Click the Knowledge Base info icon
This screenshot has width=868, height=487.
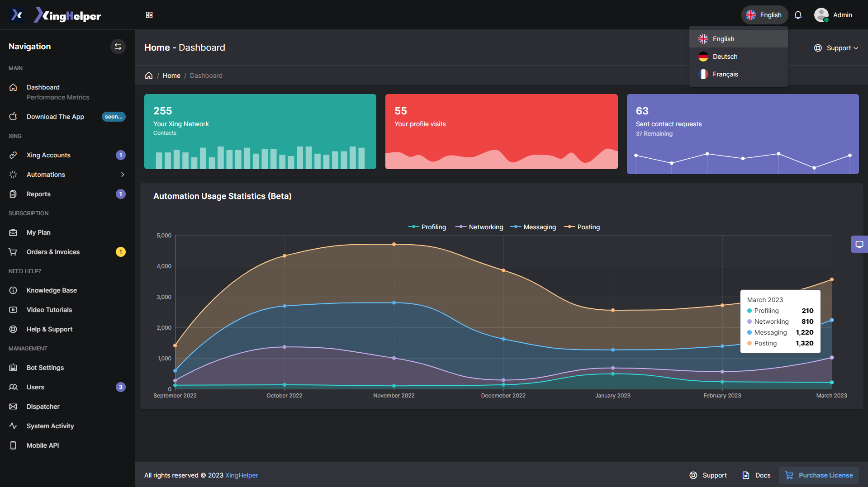click(x=13, y=290)
